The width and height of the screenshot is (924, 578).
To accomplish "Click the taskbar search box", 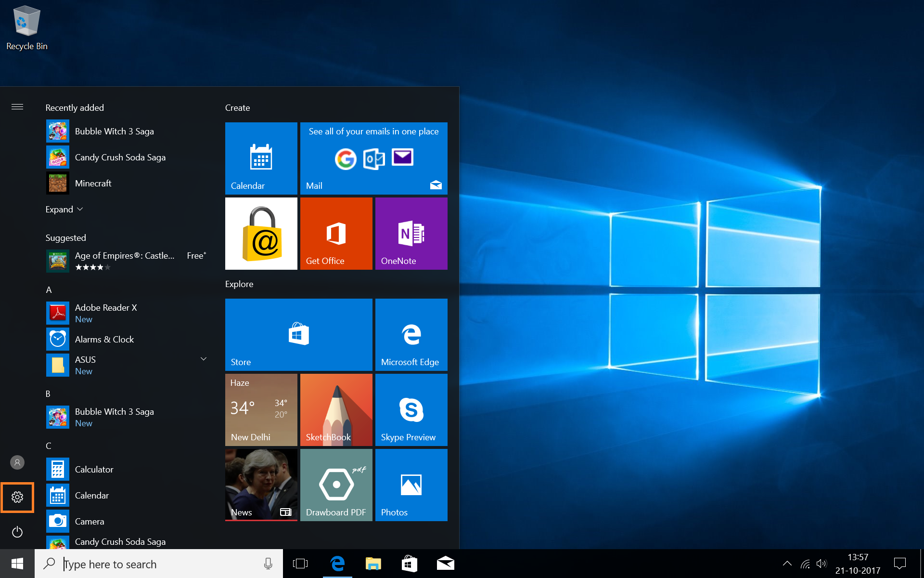I will (159, 564).
